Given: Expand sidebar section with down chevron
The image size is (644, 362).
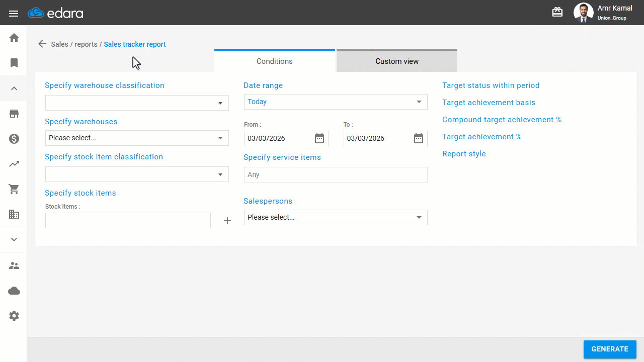Looking at the screenshot, I should pos(14,240).
